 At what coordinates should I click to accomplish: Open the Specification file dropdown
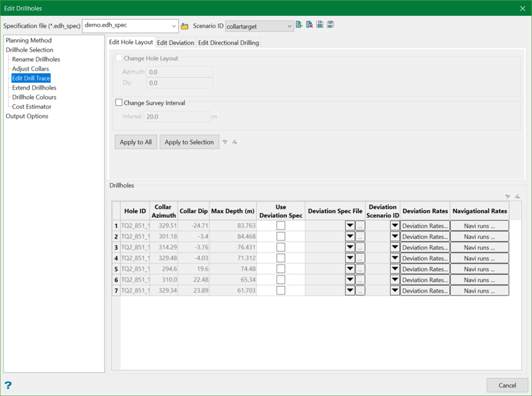coord(174,26)
